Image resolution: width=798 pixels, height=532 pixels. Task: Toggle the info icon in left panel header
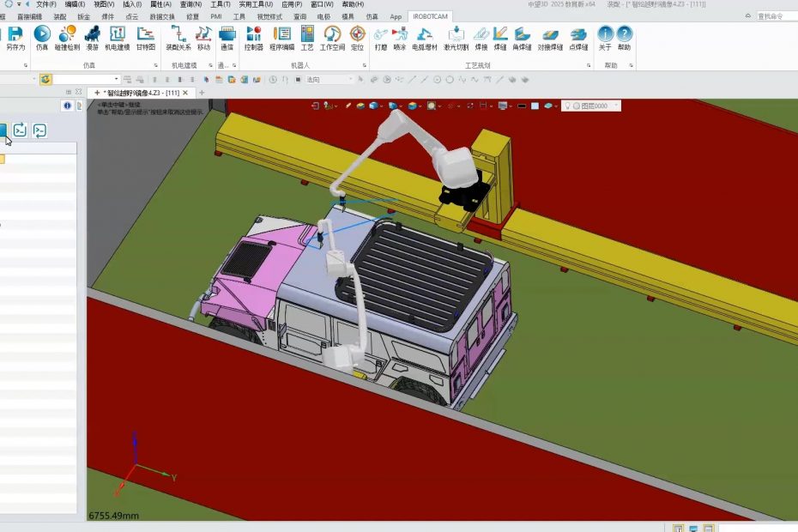click(x=68, y=106)
